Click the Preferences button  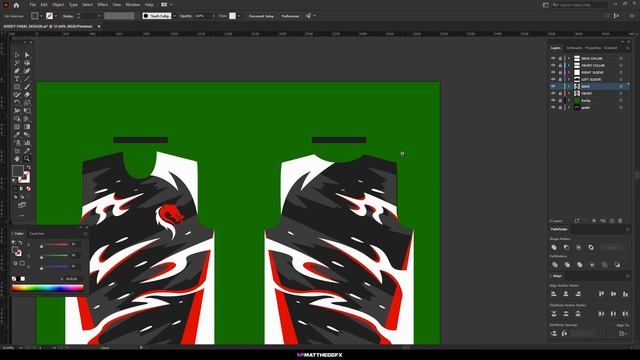(x=290, y=16)
